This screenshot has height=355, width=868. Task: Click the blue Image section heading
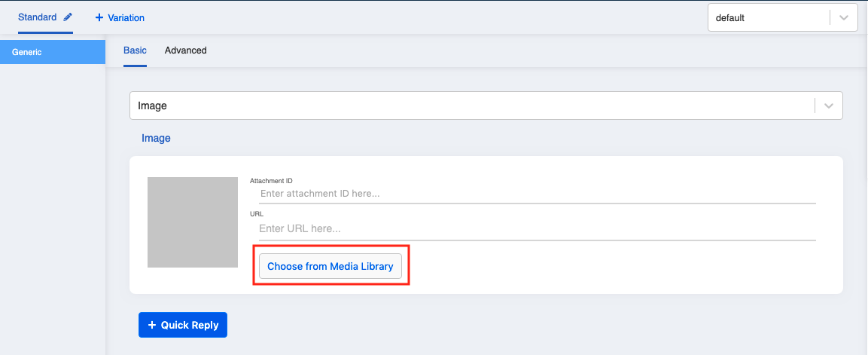coord(156,139)
